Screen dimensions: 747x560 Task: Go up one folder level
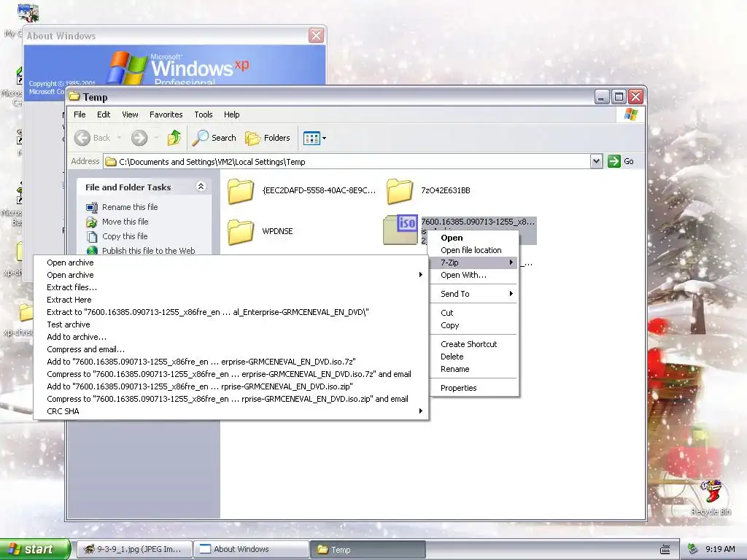click(x=174, y=138)
